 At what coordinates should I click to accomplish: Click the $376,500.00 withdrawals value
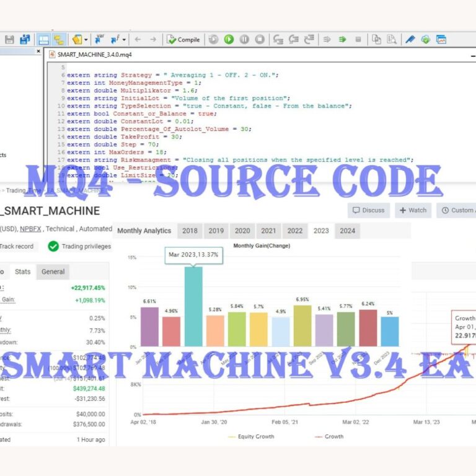click(89, 424)
